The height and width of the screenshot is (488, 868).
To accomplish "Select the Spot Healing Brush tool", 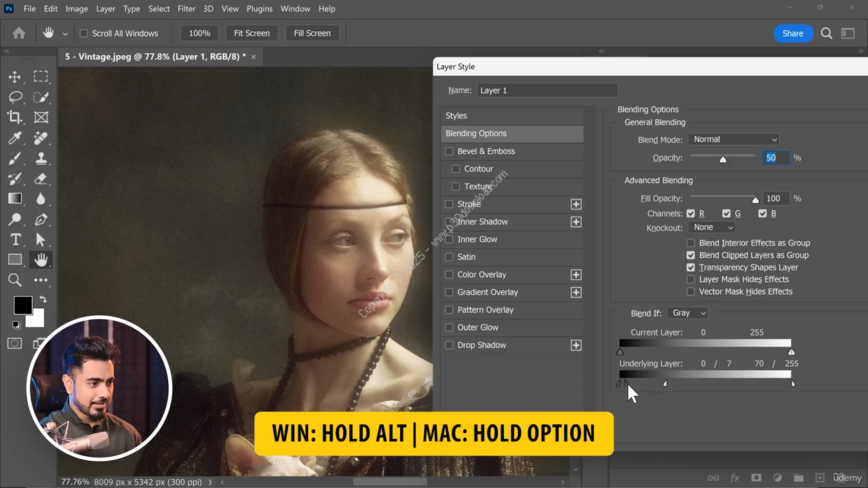I will click(x=41, y=138).
